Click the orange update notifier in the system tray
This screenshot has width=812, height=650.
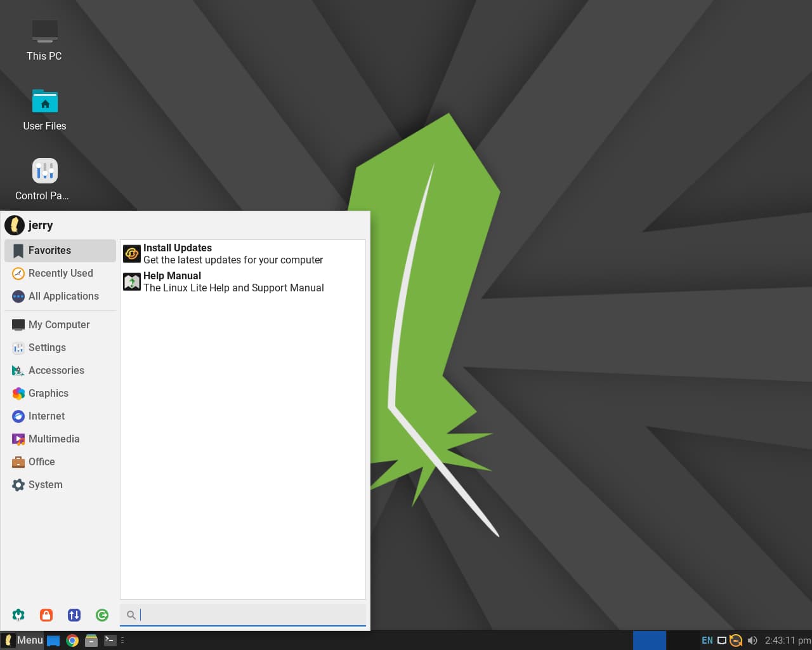(736, 640)
